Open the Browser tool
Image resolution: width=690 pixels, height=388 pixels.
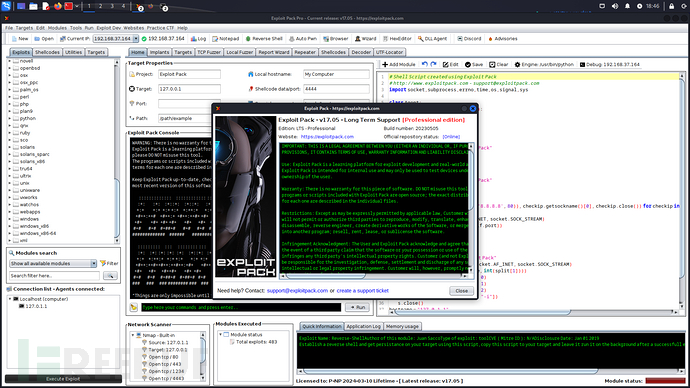tap(336, 39)
